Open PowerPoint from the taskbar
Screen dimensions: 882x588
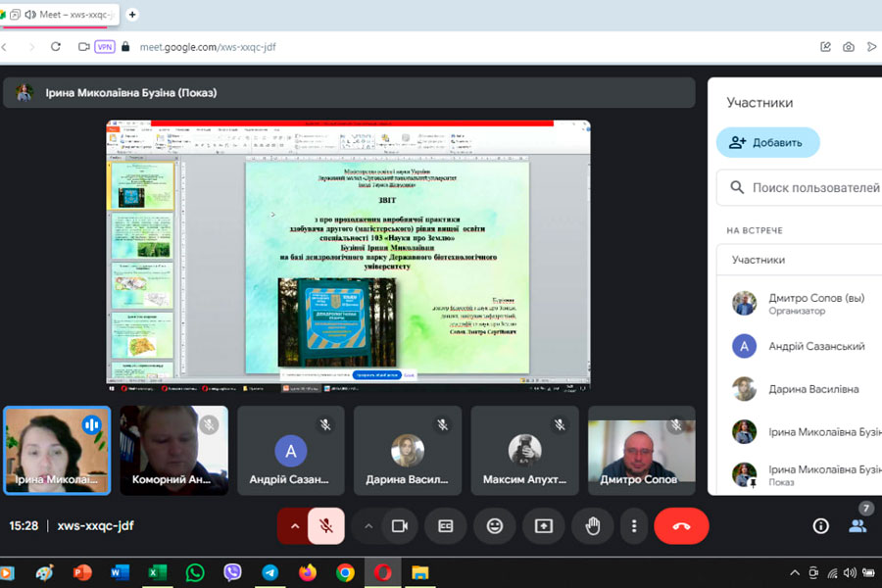82,572
